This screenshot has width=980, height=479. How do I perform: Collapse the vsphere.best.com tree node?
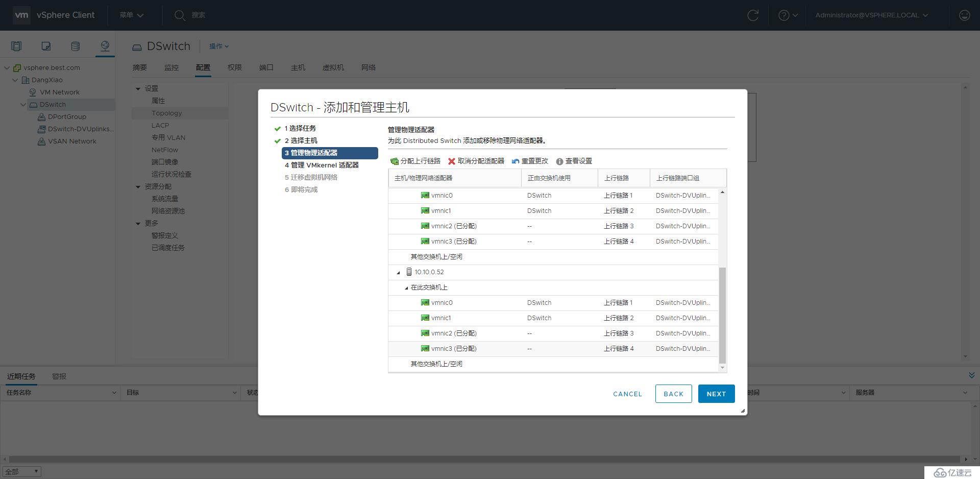(x=7, y=68)
